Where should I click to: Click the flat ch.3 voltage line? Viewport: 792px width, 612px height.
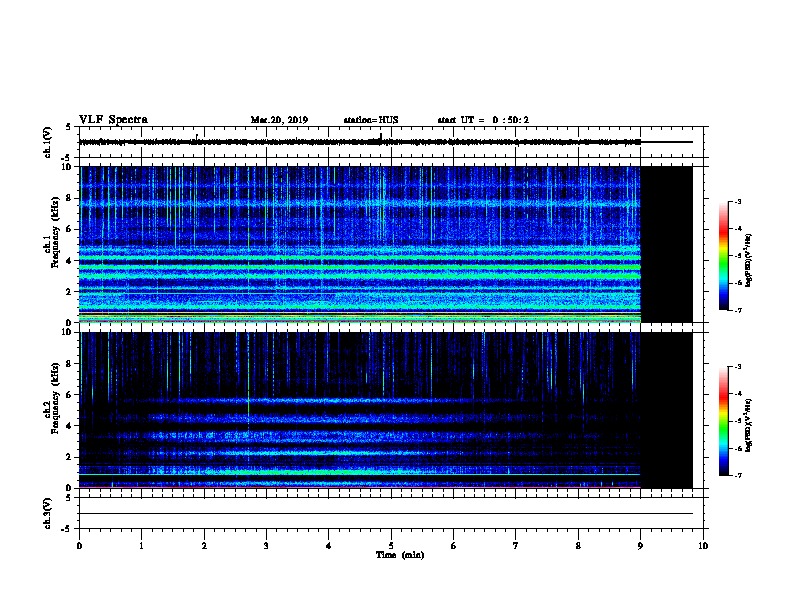point(385,514)
